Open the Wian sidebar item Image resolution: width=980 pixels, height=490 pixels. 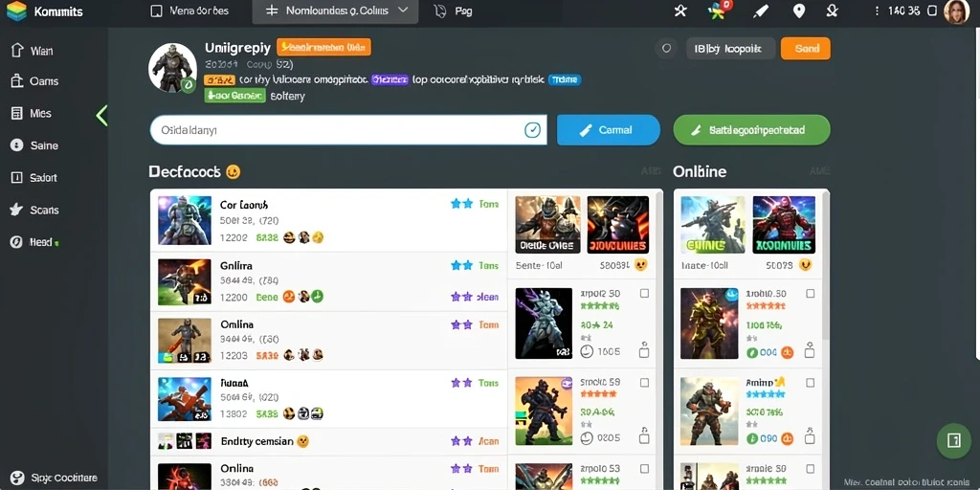pos(32,51)
